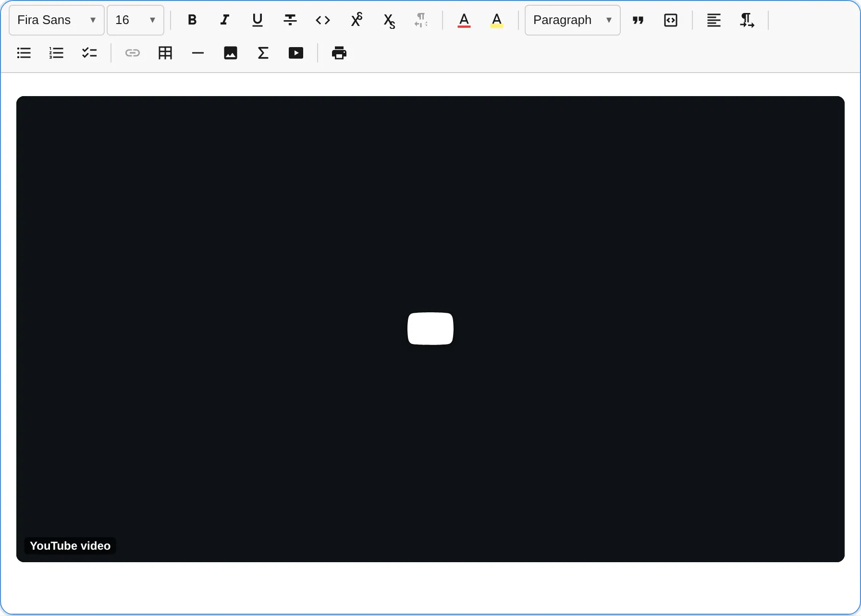The height and width of the screenshot is (616, 861).
Task: Open the text alignment options
Action: tap(714, 20)
